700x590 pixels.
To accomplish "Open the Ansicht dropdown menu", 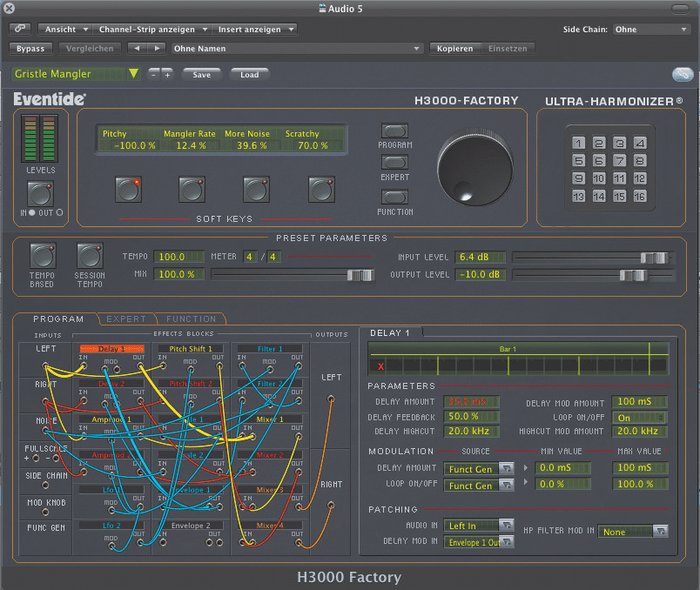I will [x=65, y=30].
